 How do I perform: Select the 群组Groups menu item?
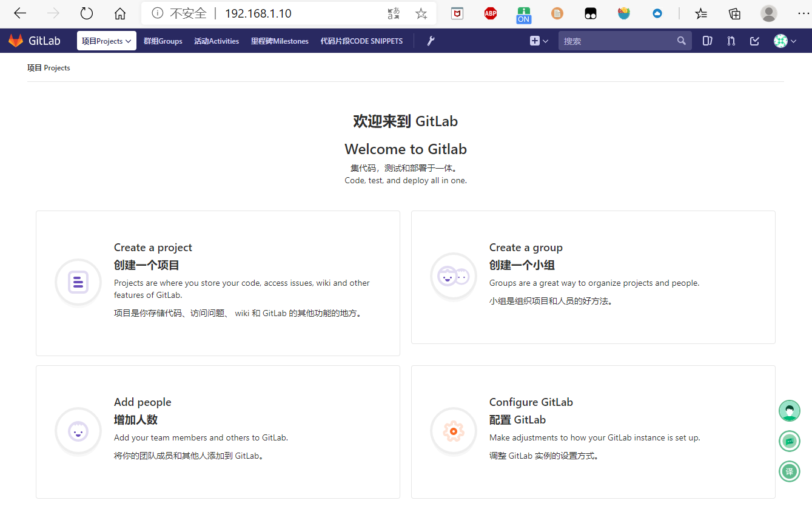click(163, 41)
